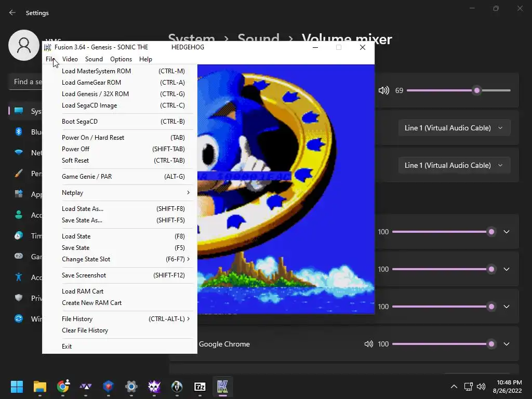Open Game Genie / PAR
The height and width of the screenshot is (399, 532).
point(120,177)
